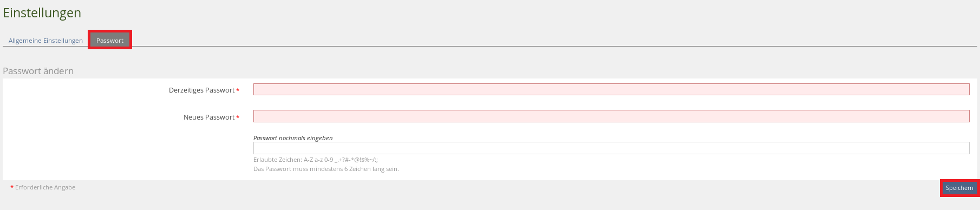Click the 'Passwort ändern' section heading

tap(38, 71)
